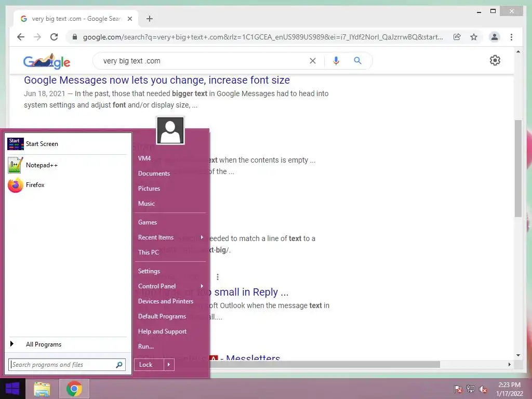
Task: Close the 'very big text .com' tab
Action: (x=129, y=19)
